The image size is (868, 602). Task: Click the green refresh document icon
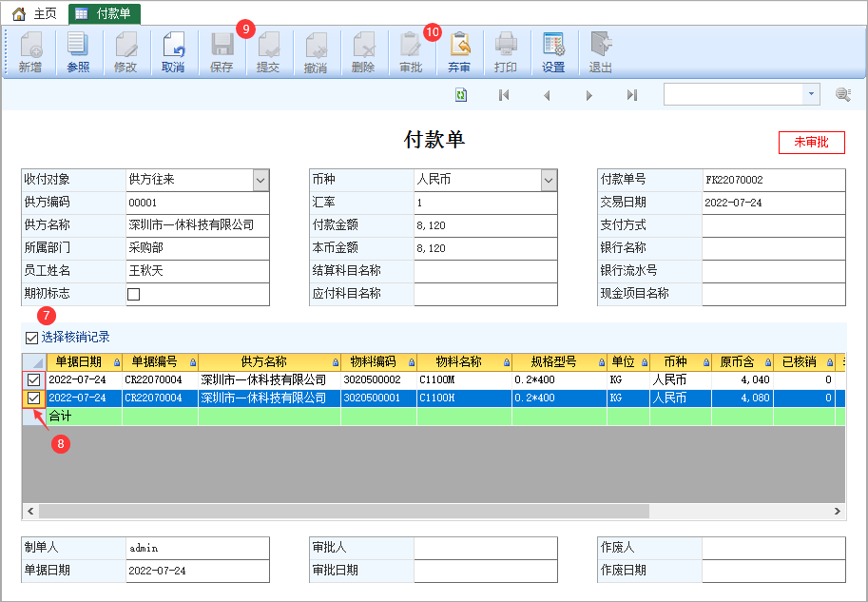pyautogui.click(x=460, y=95)
